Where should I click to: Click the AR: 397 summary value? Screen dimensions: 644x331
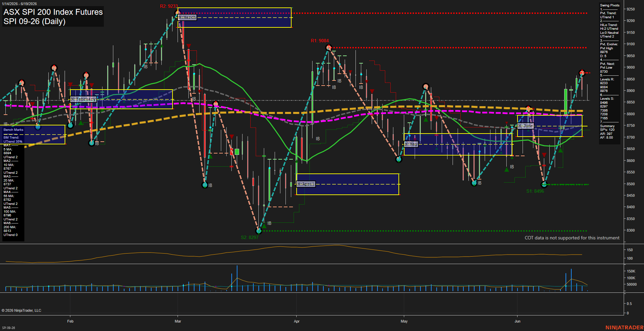(x=606, y=134)
